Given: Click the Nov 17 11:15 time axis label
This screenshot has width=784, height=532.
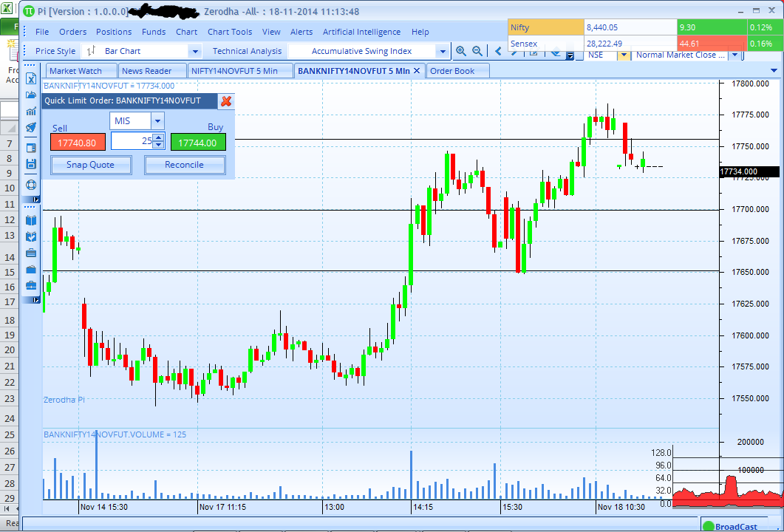Looking at the screenshot, I should pos(222,507).
